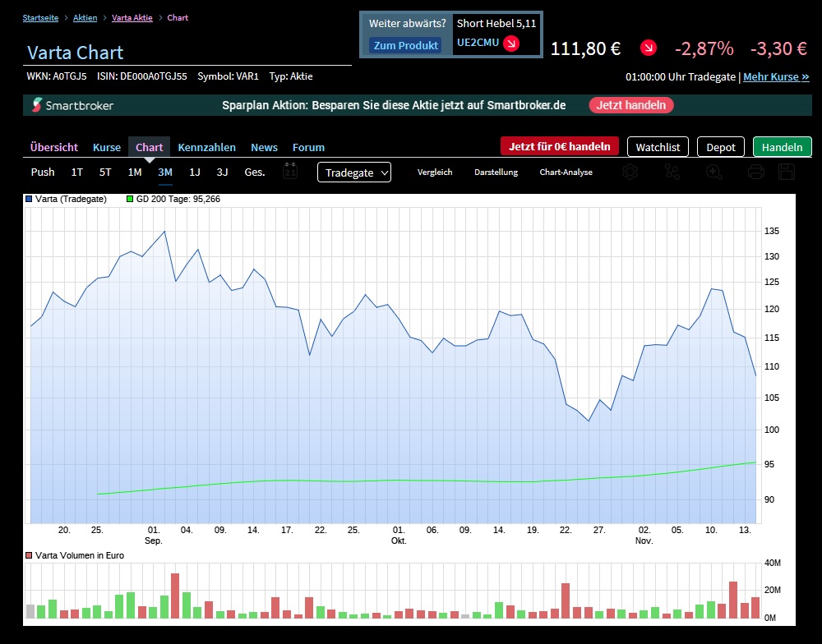Viewport: 822px width, 644px height.
Task: Click red arrow icon beside UE2CMU
Action: pos(511,44)
